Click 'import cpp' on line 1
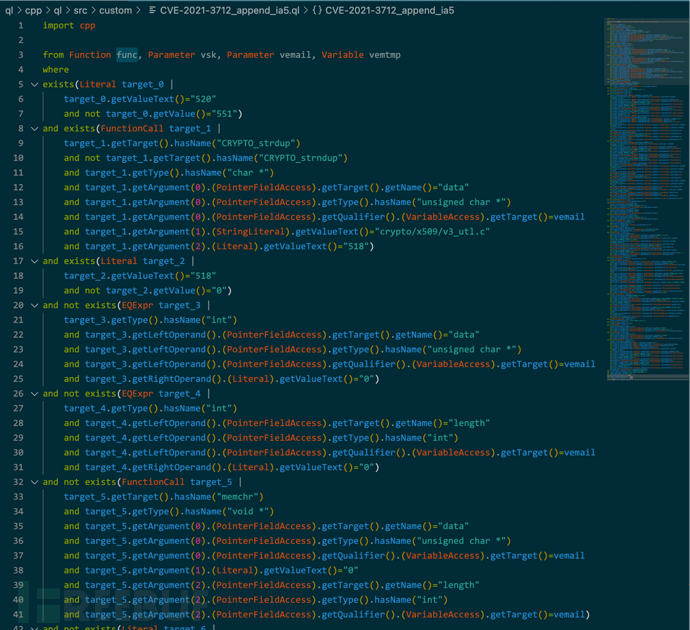Image resolution: width=690 pixels, height=630 pixels. click(x=69, y=26)
